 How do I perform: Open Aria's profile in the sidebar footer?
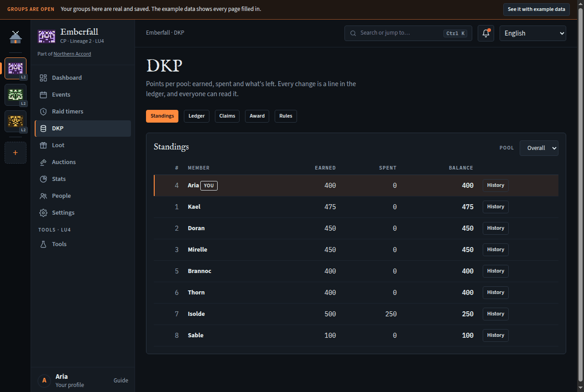[x=61, y=381]
